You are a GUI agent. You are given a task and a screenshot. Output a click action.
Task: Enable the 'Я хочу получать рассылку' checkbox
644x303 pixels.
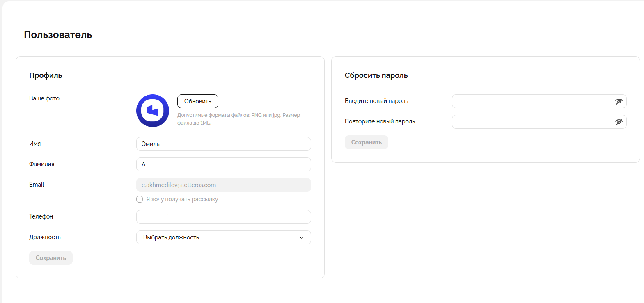[140, 199]
